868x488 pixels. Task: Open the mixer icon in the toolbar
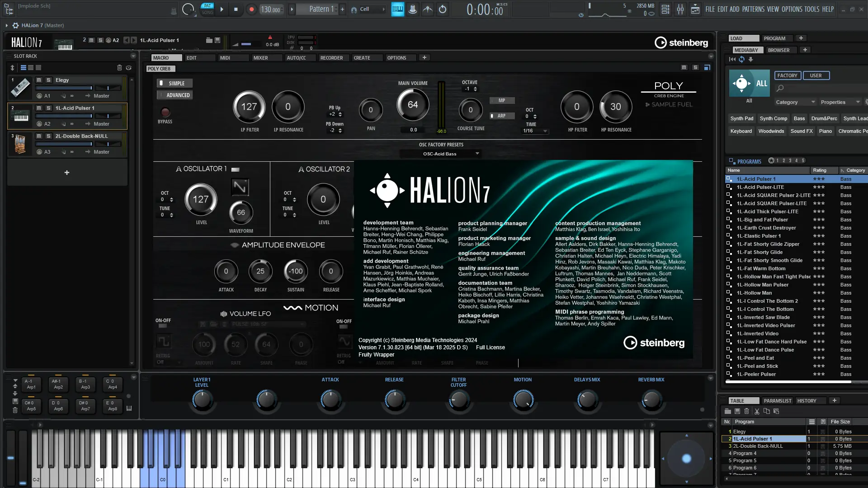pos(680,9)
